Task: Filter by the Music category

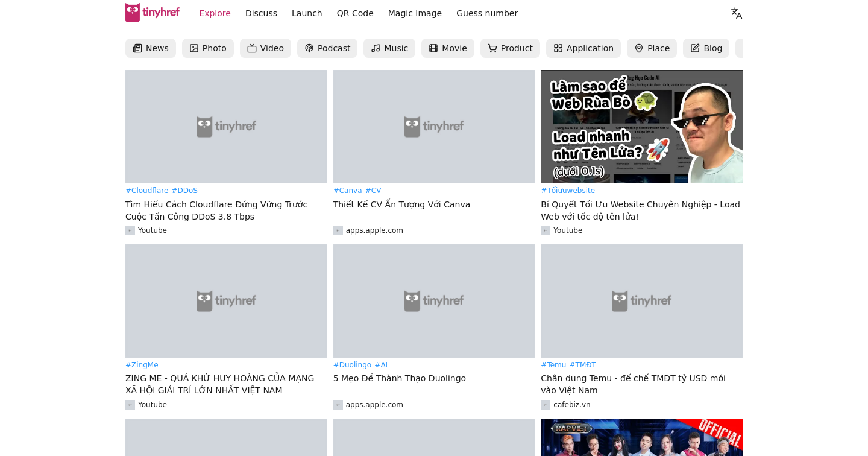Action: (389, 48)
